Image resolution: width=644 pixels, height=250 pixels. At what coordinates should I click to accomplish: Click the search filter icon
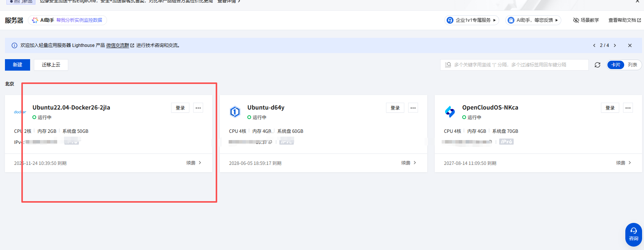point(448,65)
